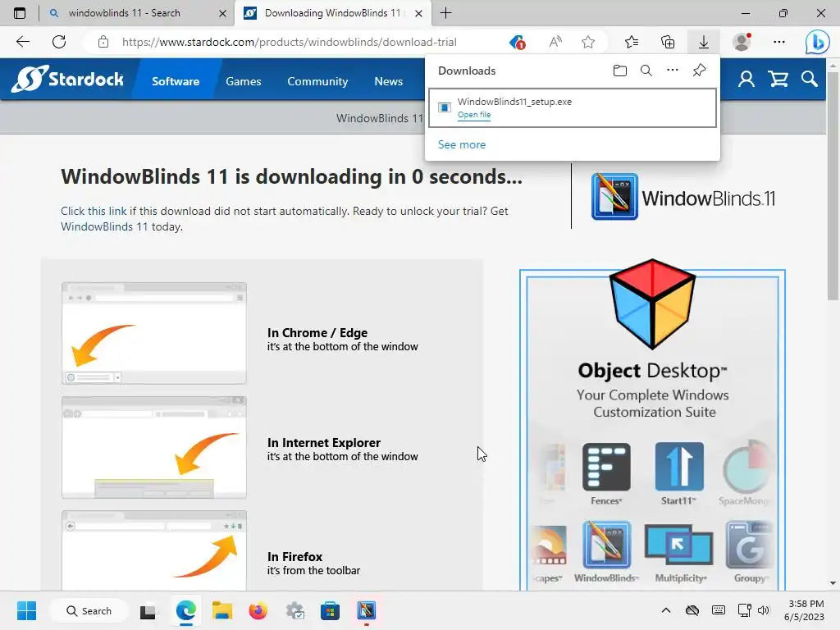The width and height of the screenshot is (840, 630).
Task: Click the Stardock site search icon
Action: [x=810, y=80]
